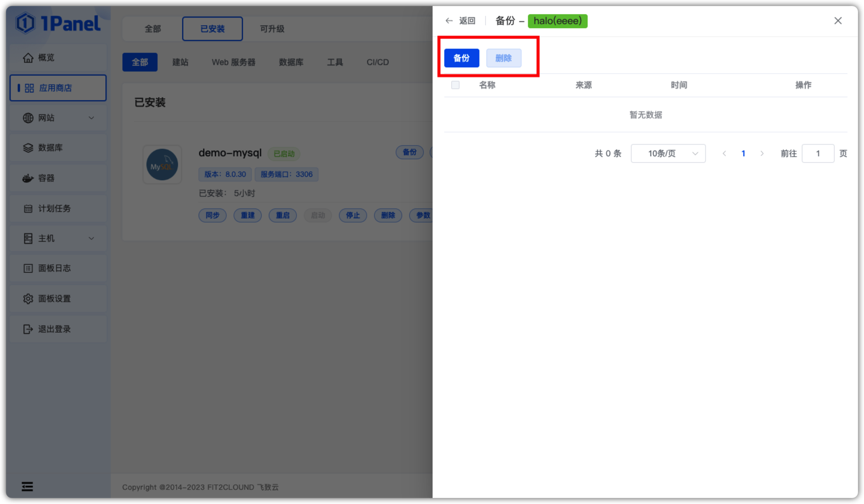
Task: Click the 1Panel logo icon
Action: point(25,23)
